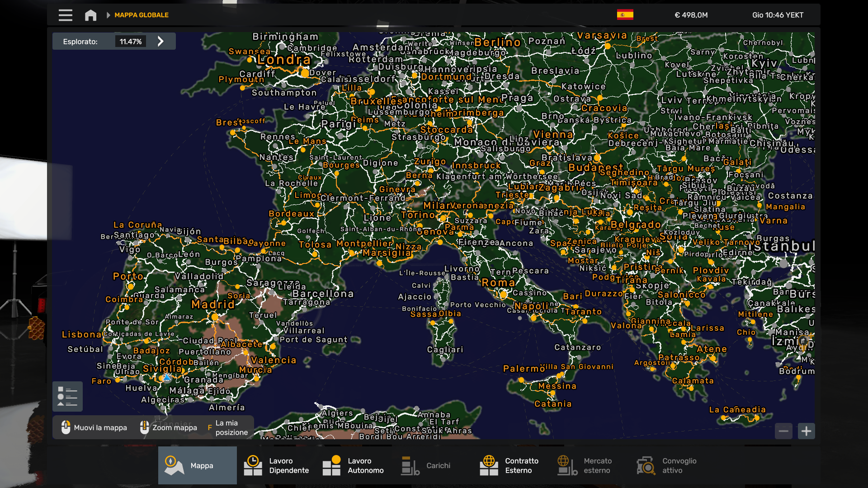The image size is (868, 488).
Task: Select La Coruña on the map
Action: 137,225
